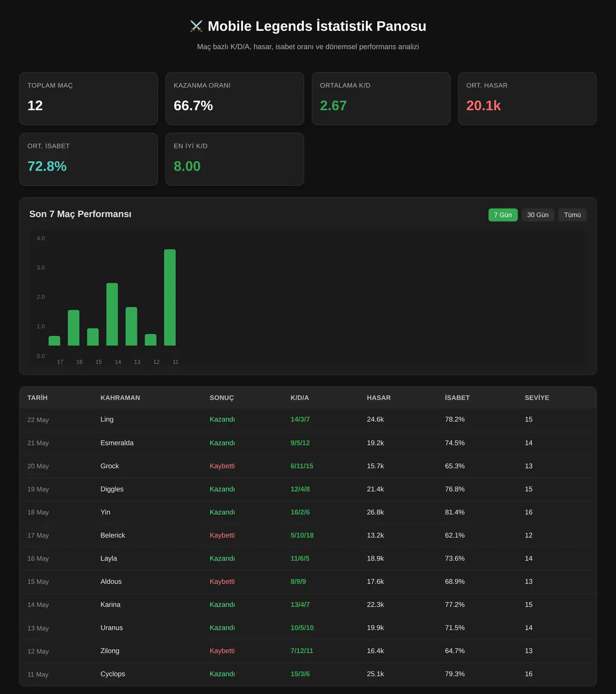Open the Ort. Hasar 20.1k card
Viewport: 616px width, 694px height.
point(527,99)
